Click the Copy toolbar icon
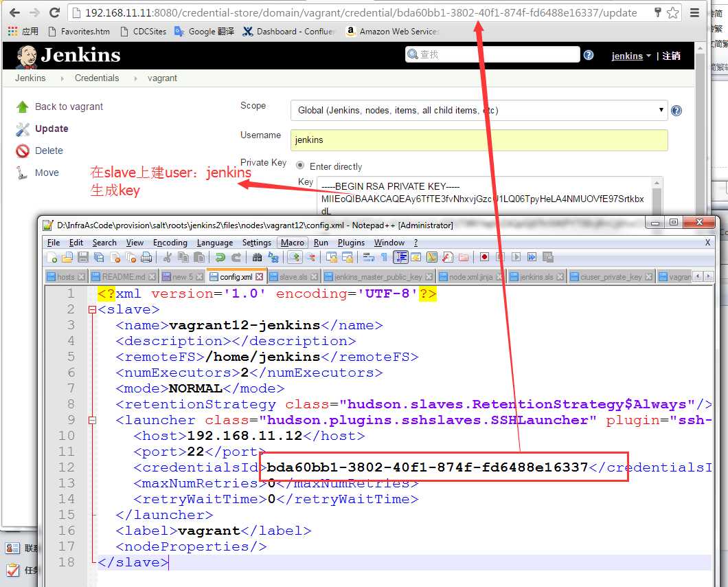 click(183, 258)
